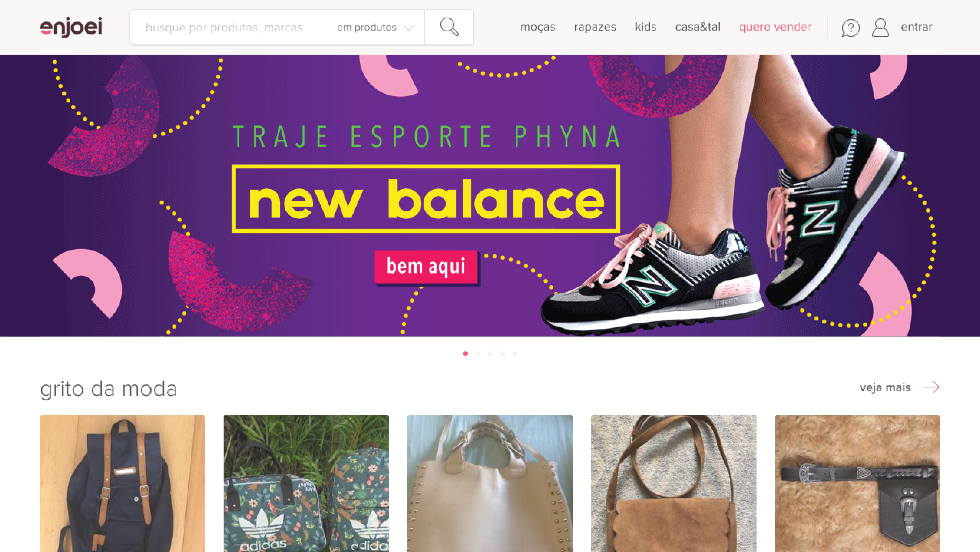
Task: Jump to the last carousel slide dot
Action: (x=514, y=354)
